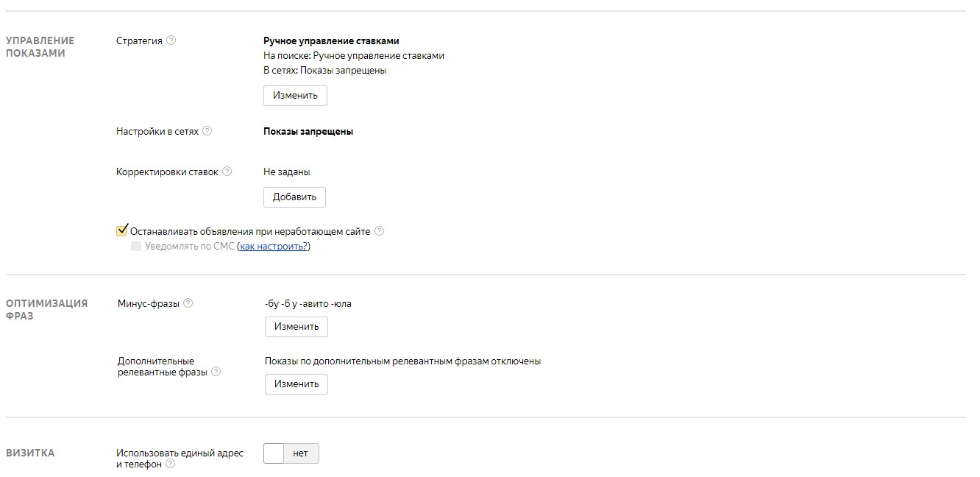Click Изменить under minus-phrases
This screenshot has width=980, height=477.
(297, 327)
